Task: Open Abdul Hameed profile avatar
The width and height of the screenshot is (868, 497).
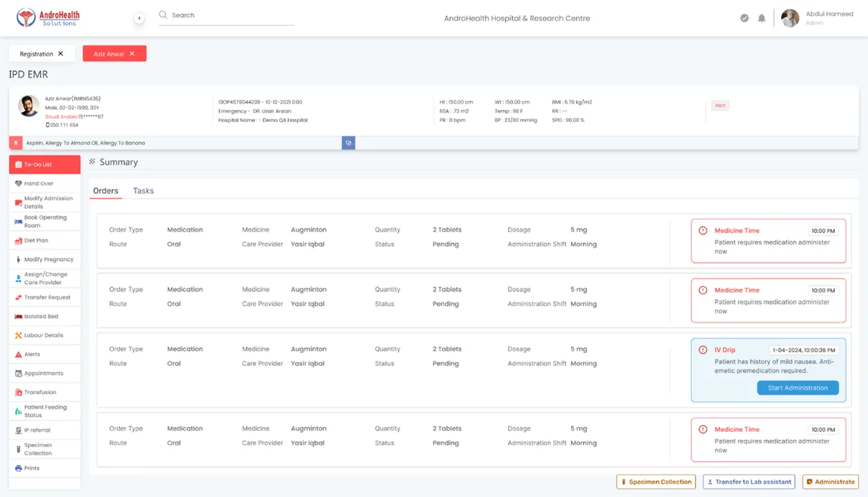Action: pos(790,18)
